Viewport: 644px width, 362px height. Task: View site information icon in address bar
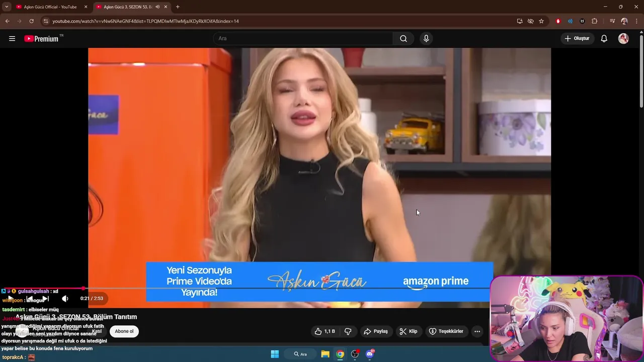point(46,21)
